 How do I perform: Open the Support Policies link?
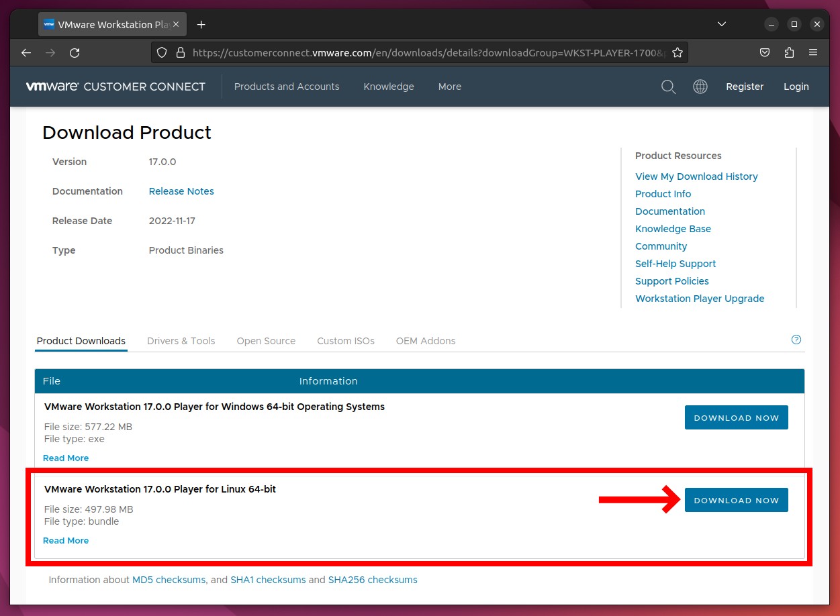[x=672, y=281]
